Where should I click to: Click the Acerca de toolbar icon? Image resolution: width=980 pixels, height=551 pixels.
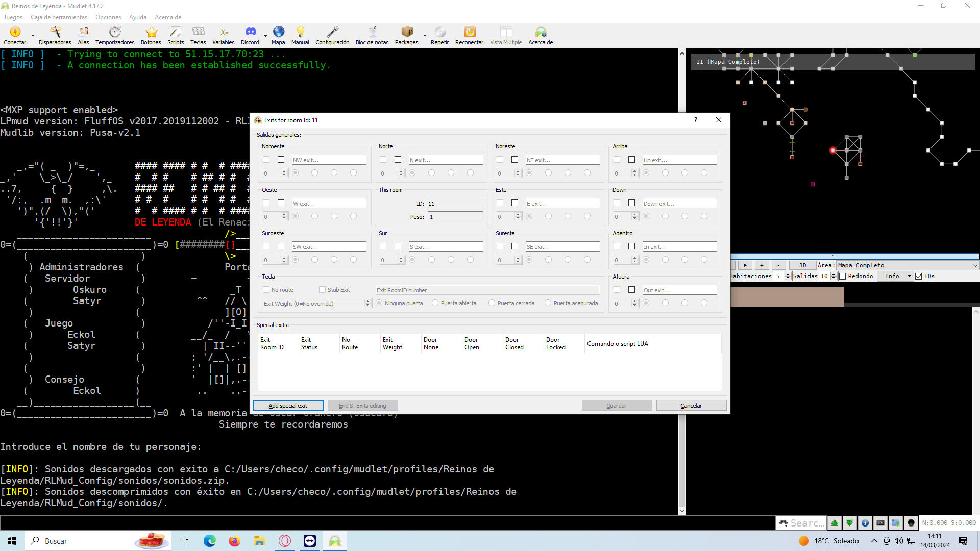pyautogui.click(x=541, y=35)
